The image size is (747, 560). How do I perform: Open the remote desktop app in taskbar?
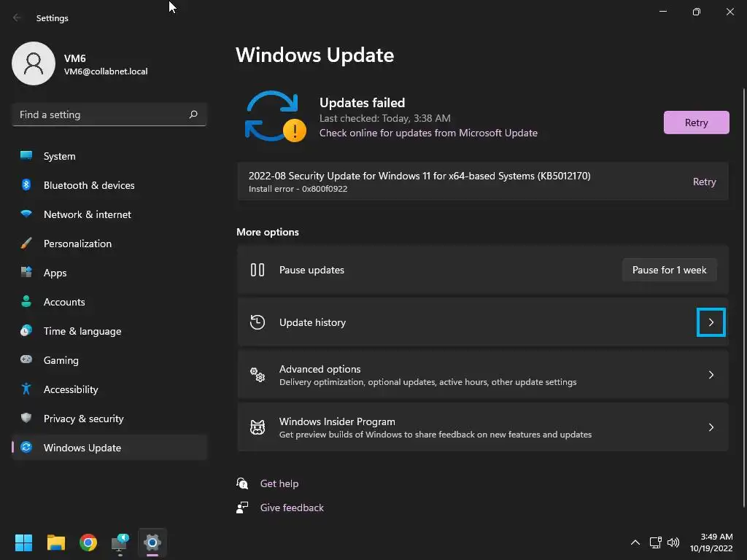(120, 543)
